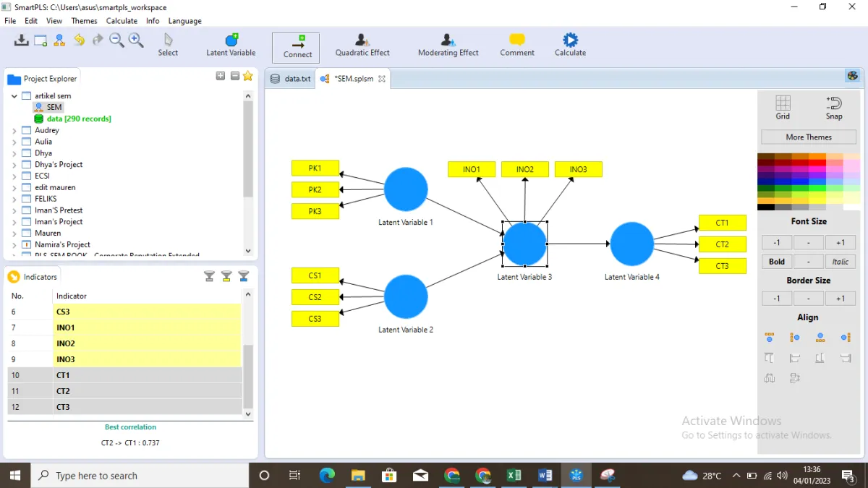The width and height of the screenshot is (868, 488).
Task: Click the yellow star icon in Project Explorer
Action: click(248, 76)
